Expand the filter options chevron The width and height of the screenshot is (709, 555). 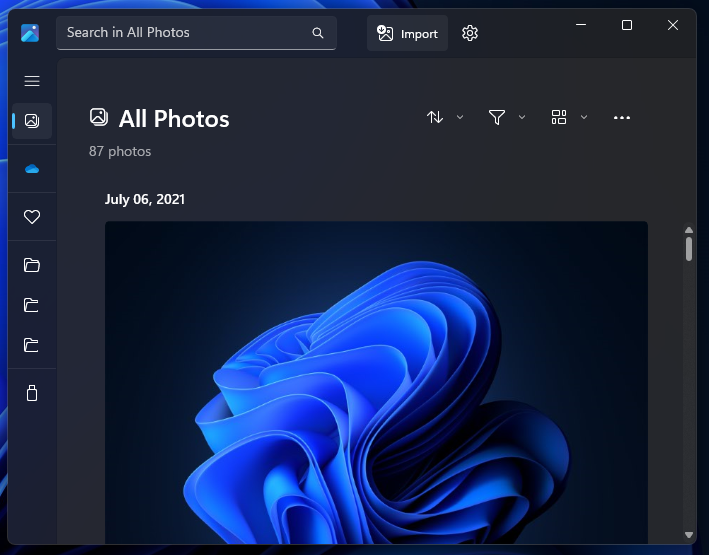coord(522,117)
